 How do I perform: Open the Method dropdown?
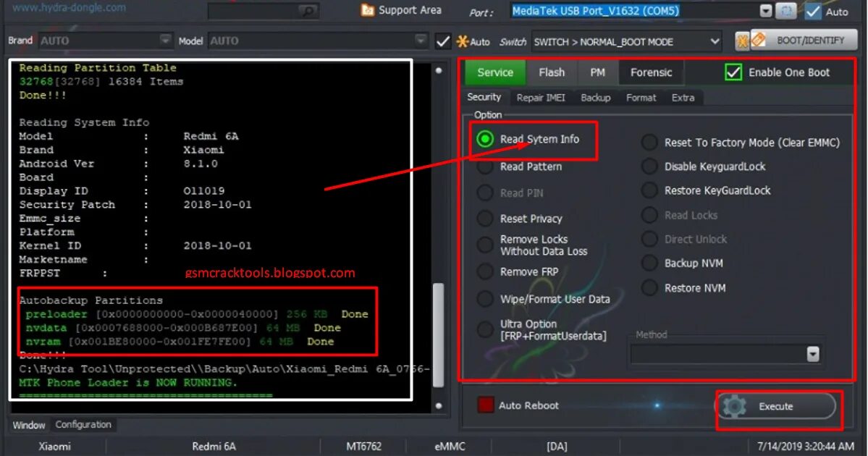pos(813,354)
